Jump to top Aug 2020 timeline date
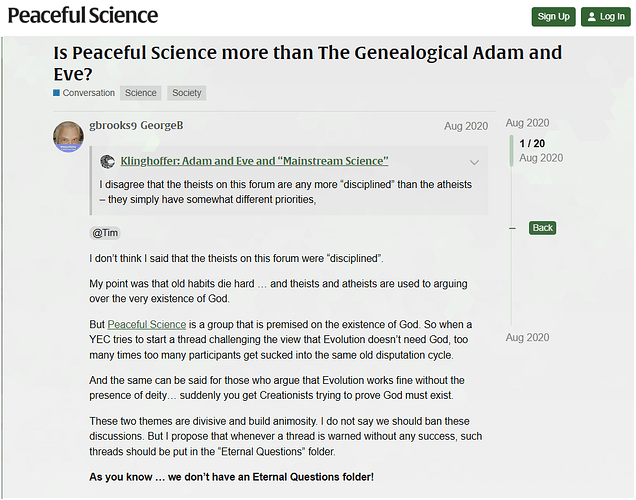The width and height of the screenshot is (636, 500). pyautogui.click(x=527, y=122)
